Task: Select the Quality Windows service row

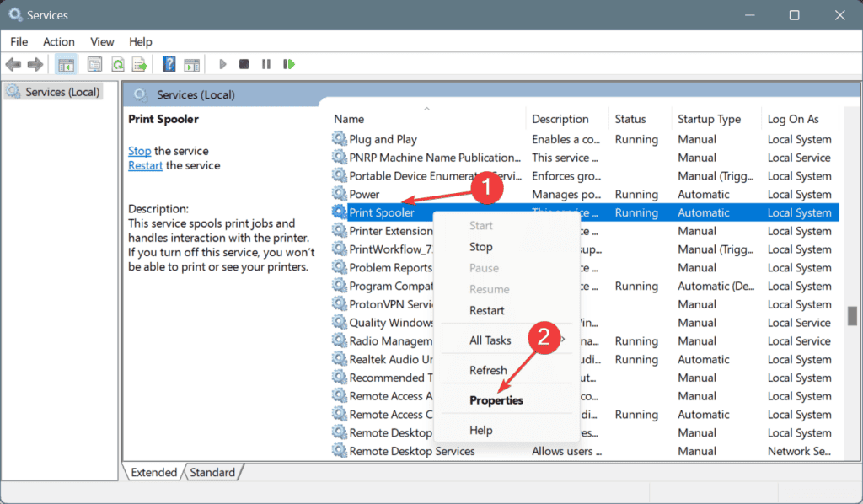Action: pyautogui.click(x=585, y=323)
